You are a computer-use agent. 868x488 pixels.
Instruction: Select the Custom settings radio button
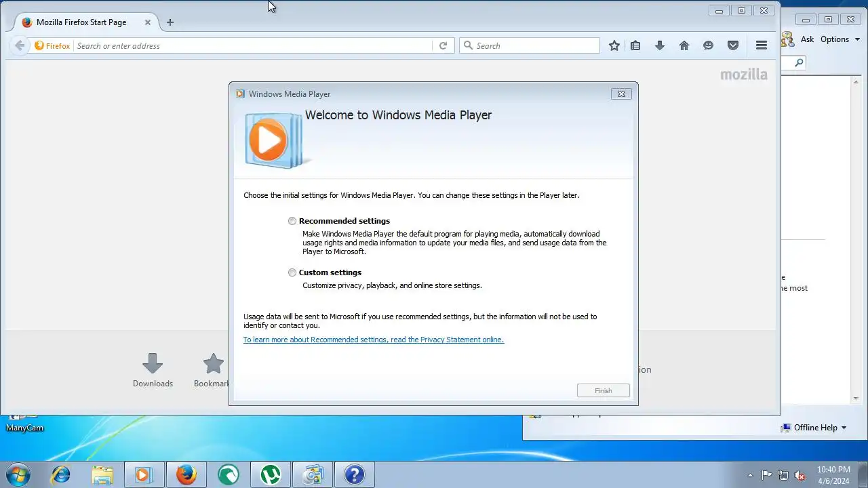click(292, 272)
